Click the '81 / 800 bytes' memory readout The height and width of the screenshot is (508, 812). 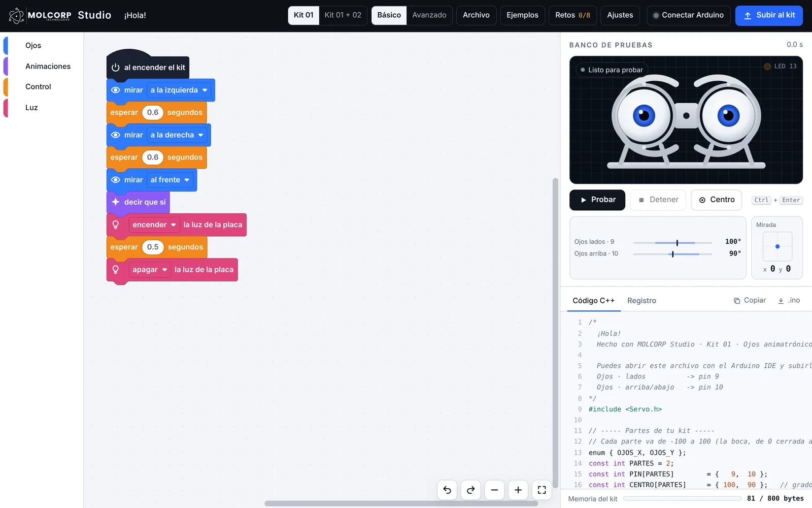click(x=775, y=499)
